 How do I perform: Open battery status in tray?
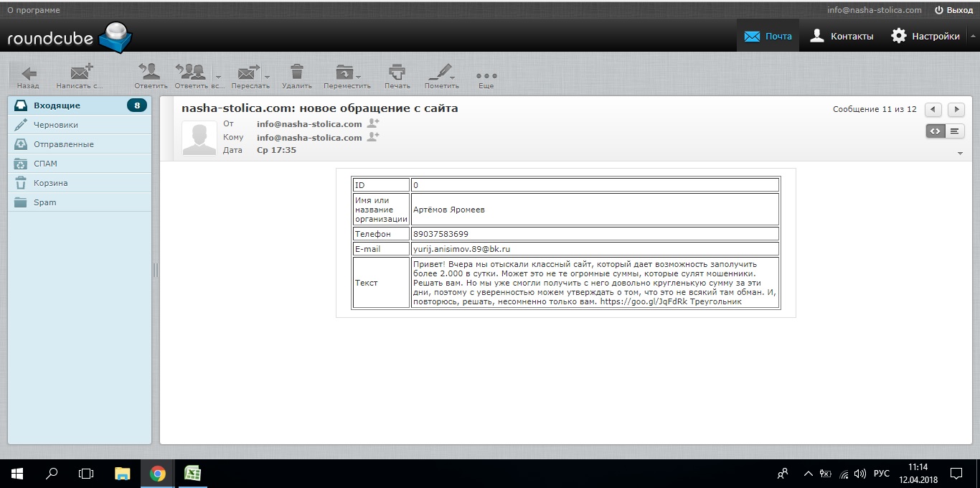pyautogui.click(x=826, y=474)
